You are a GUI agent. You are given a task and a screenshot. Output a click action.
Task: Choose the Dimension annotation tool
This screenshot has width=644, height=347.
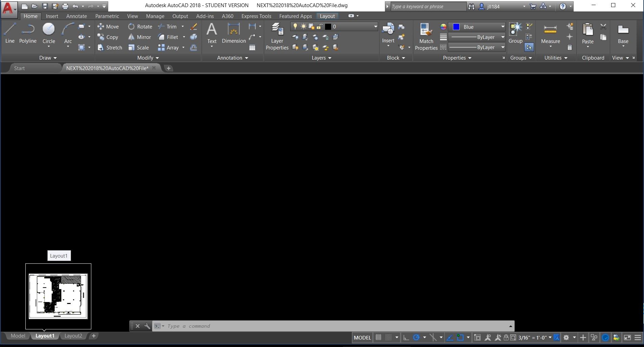point(234,33)
